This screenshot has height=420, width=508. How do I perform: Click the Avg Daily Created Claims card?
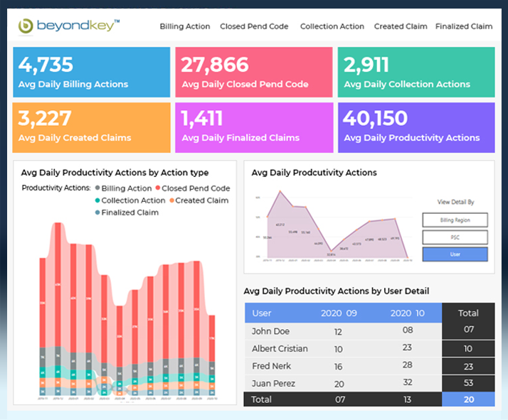tap(92, 127)
